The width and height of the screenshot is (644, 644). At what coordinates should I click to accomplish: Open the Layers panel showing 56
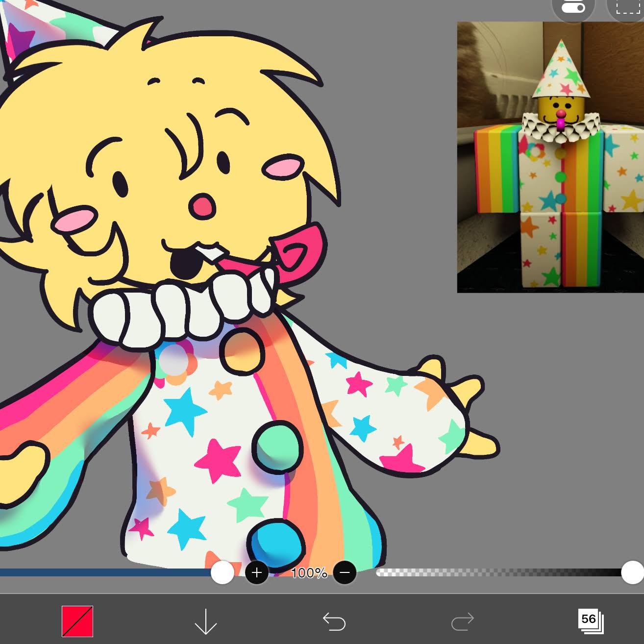(590, 621)
